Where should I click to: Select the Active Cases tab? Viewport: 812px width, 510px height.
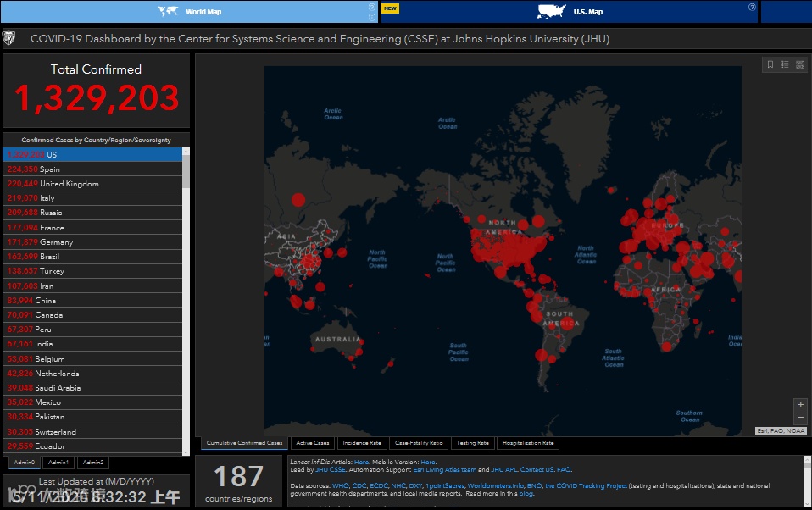312,443
